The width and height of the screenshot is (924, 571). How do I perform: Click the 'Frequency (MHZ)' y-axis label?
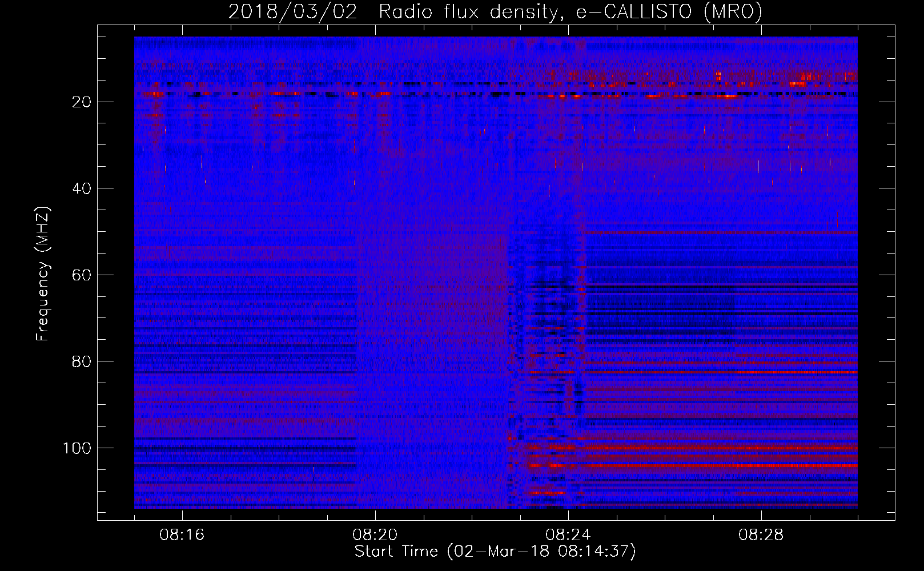coord(43,274)
